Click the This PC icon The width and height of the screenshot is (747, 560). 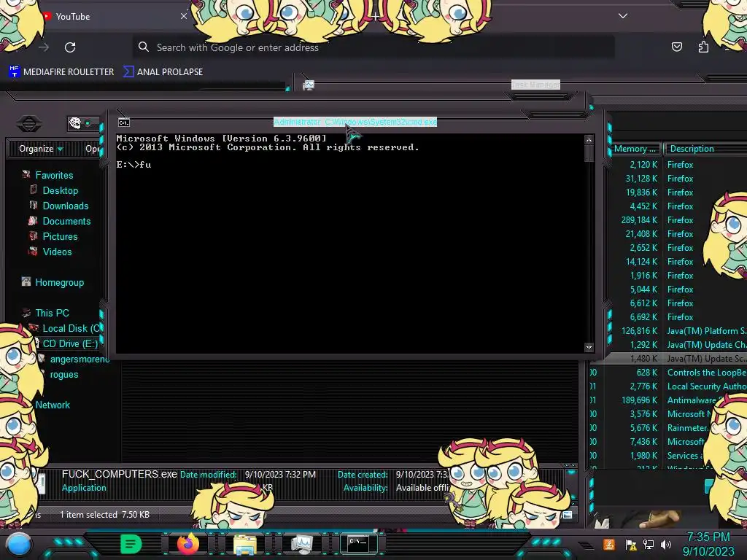point(26,312)
